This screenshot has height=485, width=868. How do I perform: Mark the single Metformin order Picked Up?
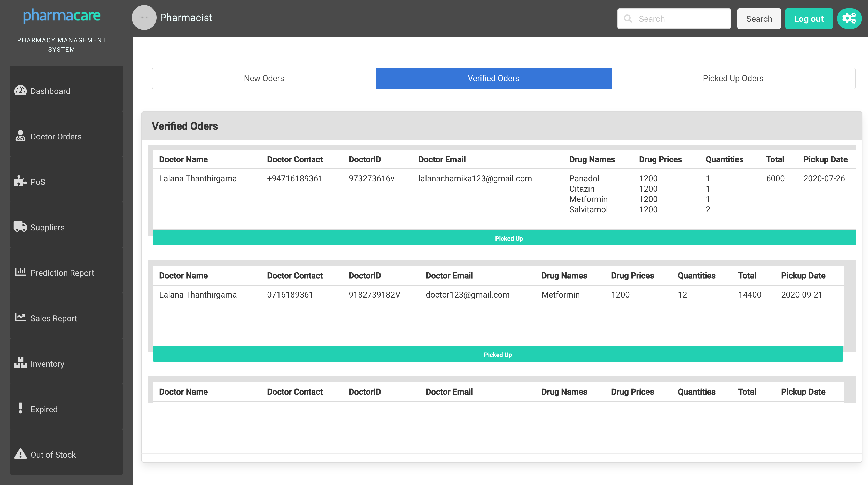coord(498,354)
